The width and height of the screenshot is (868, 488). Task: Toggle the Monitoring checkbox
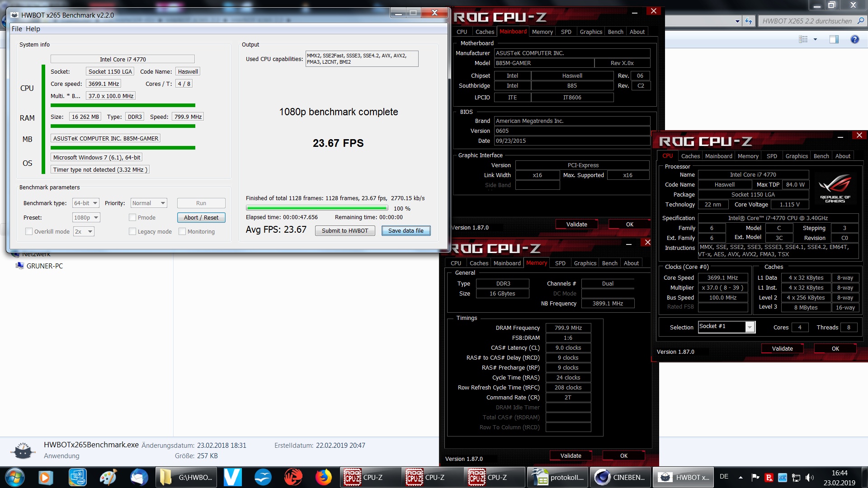pos(182,231)
